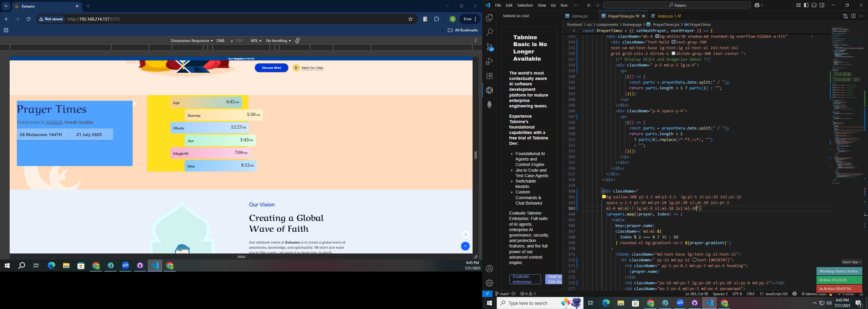Expand the VS Code overflow menu ellipsis

point(576,5)
